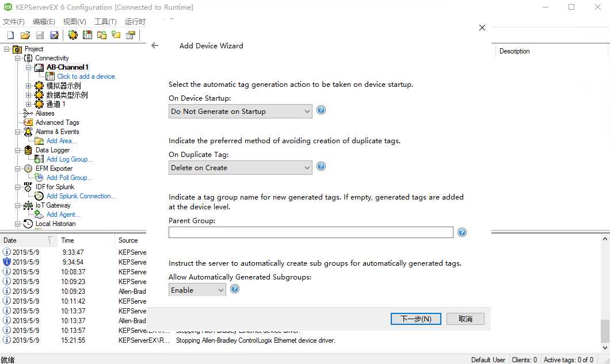
Task: Click the Add Poll Group... link
Action: (x=69, y=178)
